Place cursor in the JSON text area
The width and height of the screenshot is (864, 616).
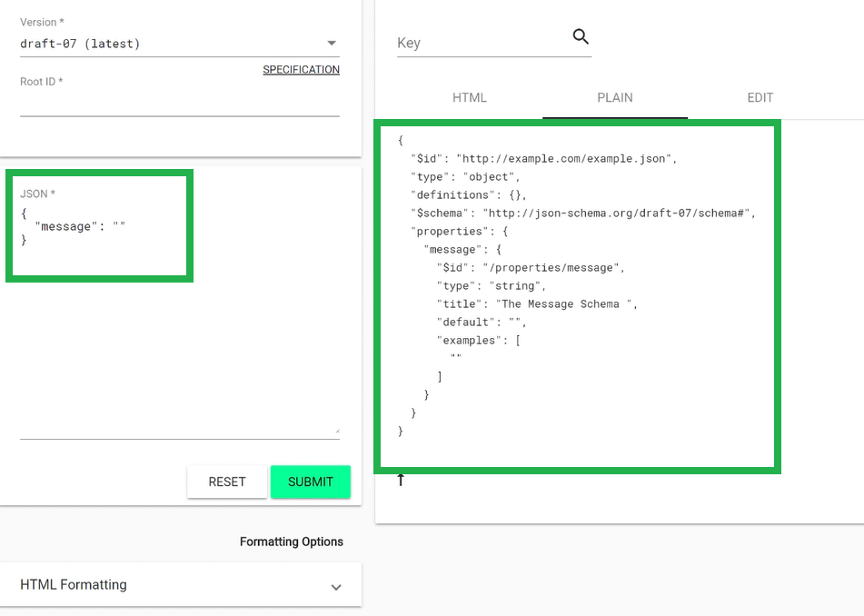pyautogui.click(x=179, y=345)
